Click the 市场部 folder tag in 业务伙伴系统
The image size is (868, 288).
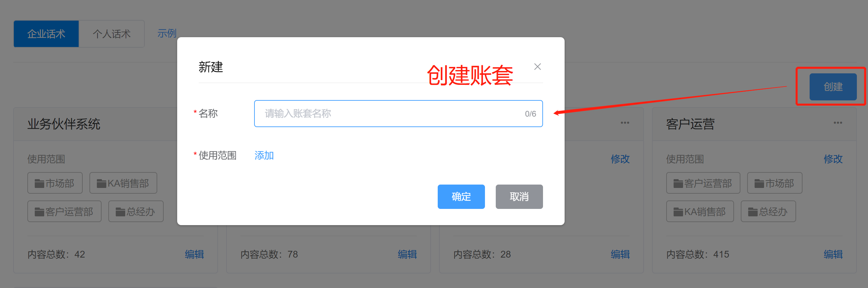click(55, 183)
